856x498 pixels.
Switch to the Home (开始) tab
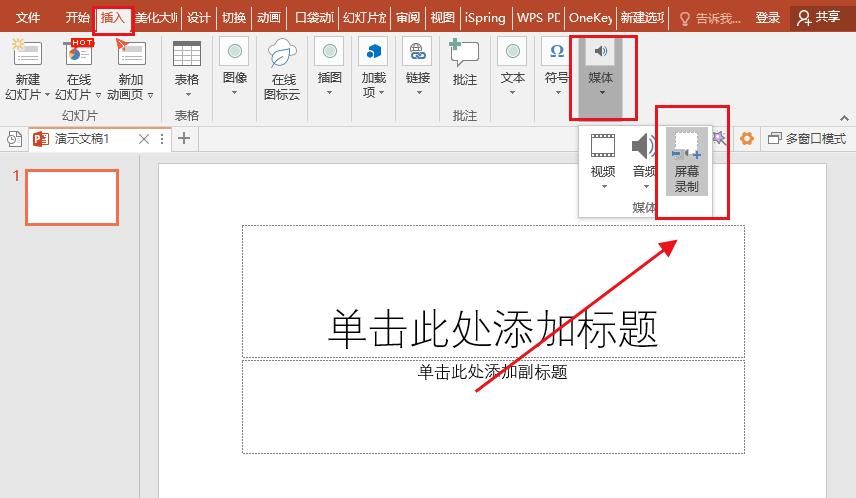(78, 18)
